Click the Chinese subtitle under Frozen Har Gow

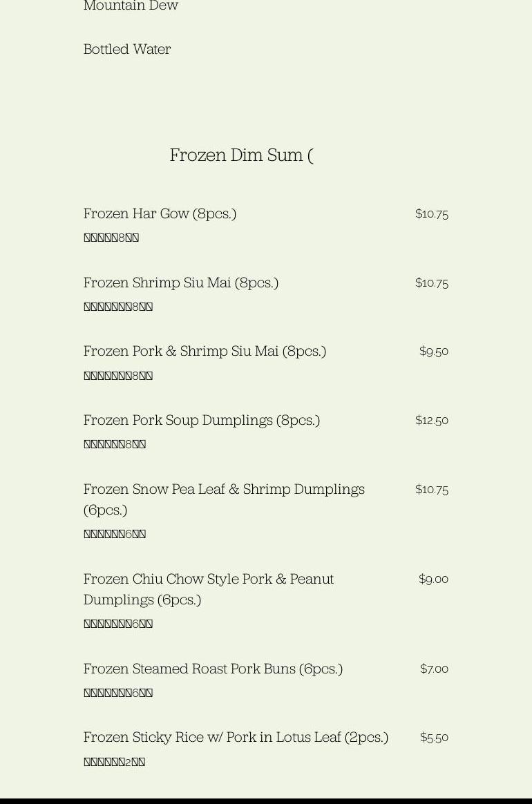tap(111, 238)
